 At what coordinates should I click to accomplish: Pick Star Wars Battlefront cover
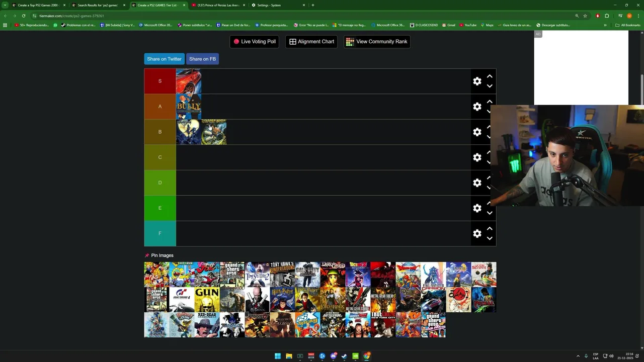(333, 325)
